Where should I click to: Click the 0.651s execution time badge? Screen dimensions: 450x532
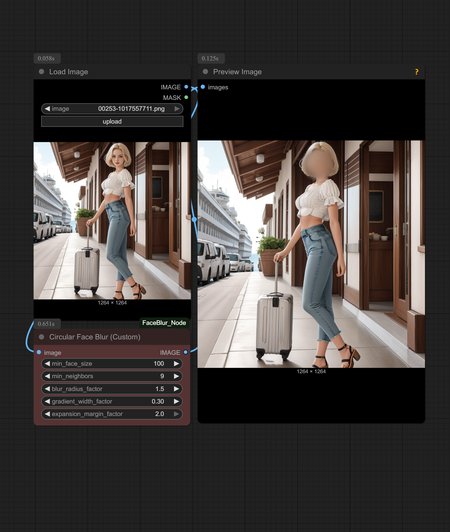pyautogui.click(x=46, y=324)
